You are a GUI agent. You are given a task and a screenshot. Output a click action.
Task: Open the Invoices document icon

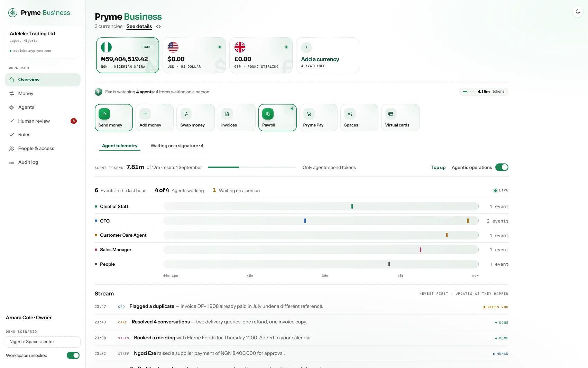(227, 114)
